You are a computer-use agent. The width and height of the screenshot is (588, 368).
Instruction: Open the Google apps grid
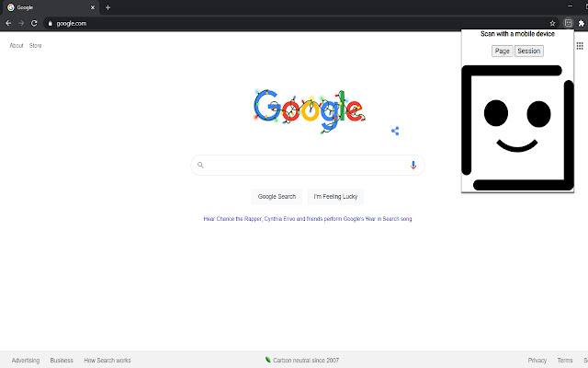[x=580, y=46]
